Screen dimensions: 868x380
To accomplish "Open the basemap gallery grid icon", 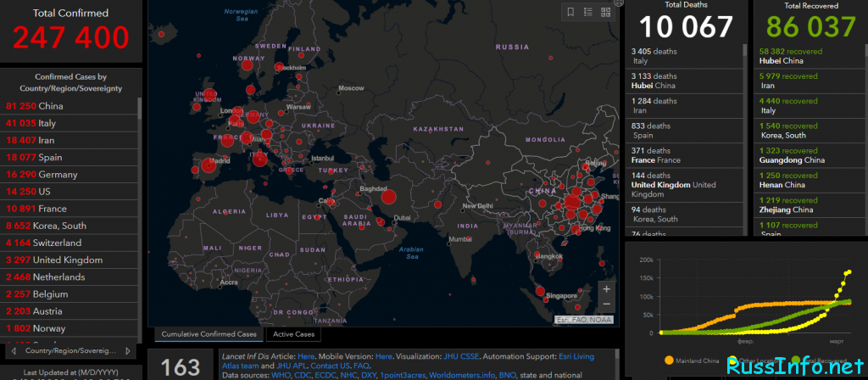I will pyautogui.click(x=605, y=12).
